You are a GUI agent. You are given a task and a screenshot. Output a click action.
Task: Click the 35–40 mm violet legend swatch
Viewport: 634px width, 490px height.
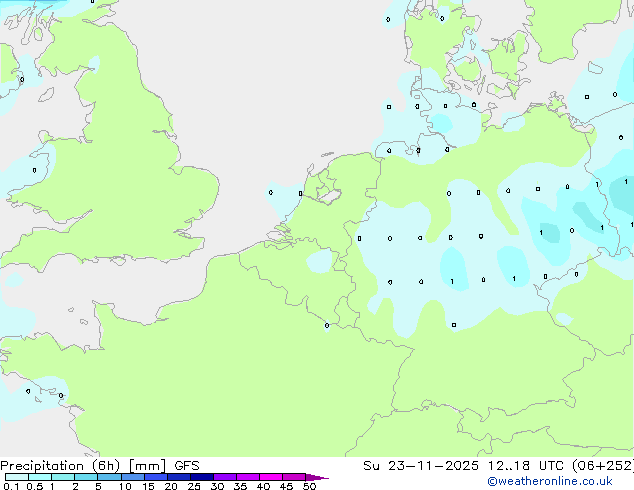pyautogui.click(x=247, y=477)
